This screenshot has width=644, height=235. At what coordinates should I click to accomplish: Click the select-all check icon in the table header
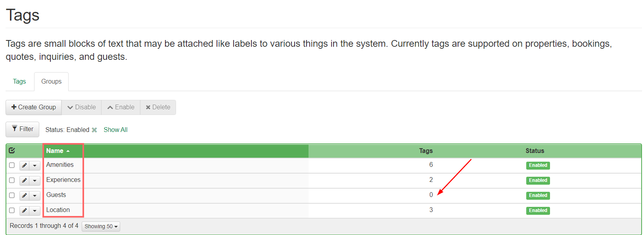tap(12, 151)
